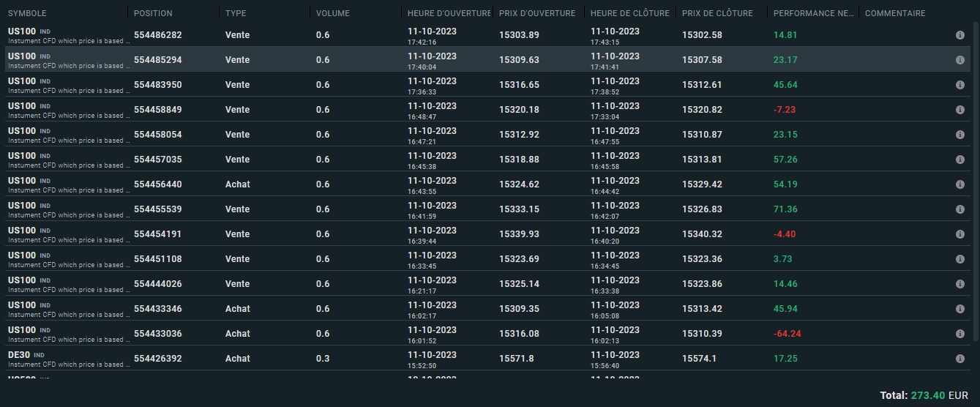Sort by the POSITION column header

click(153, 13)
